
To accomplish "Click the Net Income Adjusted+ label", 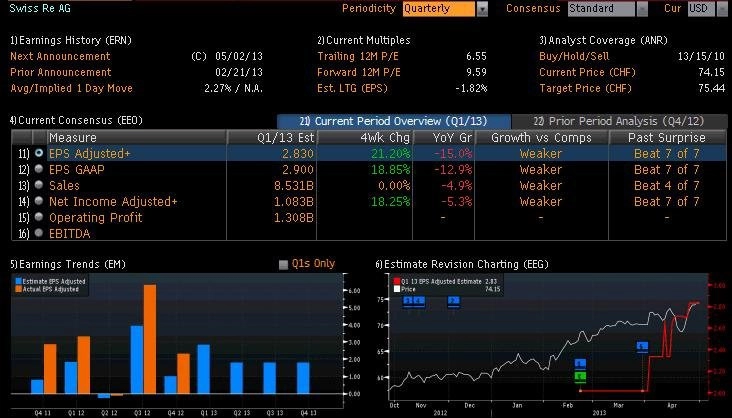I will tap(113, 201).
